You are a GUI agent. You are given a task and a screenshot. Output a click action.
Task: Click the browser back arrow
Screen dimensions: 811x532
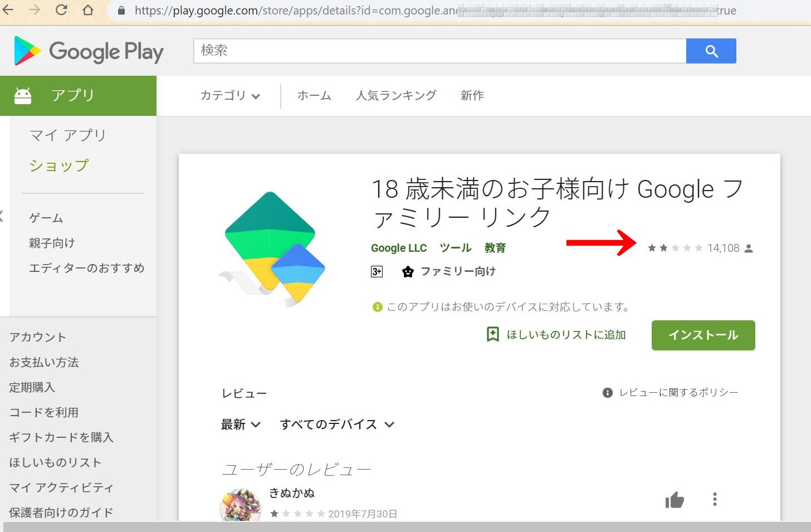point(8,10)
